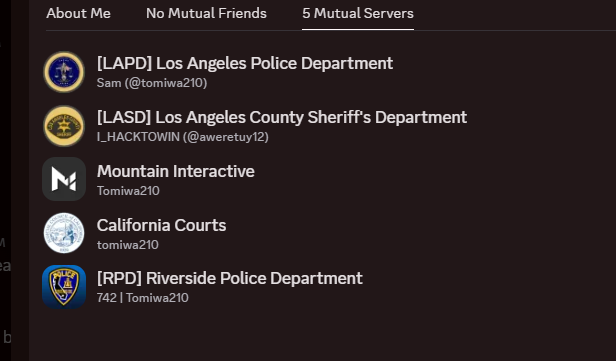Click tomiwa210 nickname under California Courts
This screenshot has width=616, height=361.
(x=128, y=245)
